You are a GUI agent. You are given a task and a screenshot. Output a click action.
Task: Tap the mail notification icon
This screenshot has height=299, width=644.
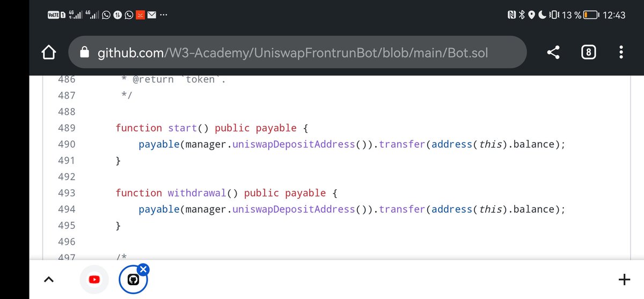[x=152, y=16]
